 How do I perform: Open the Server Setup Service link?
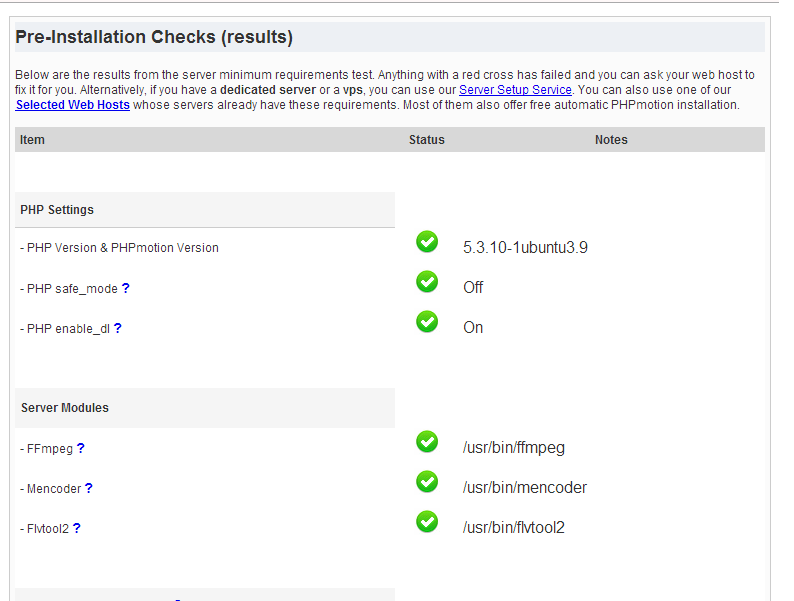(x=515, y=90)
